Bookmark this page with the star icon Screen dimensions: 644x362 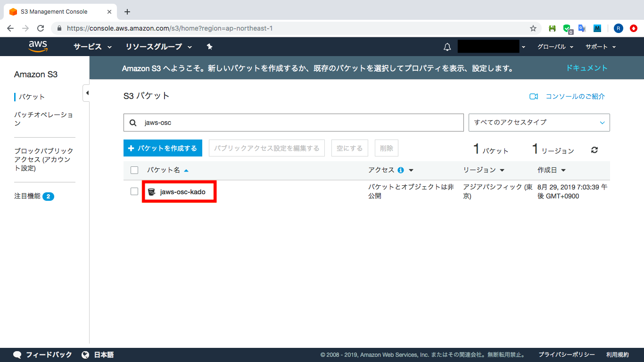[533, 28]
